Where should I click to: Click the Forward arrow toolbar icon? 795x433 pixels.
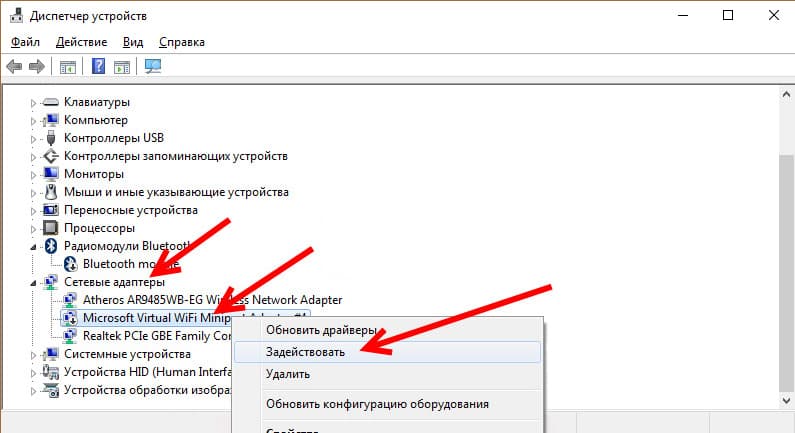click(x=37, y=66)
